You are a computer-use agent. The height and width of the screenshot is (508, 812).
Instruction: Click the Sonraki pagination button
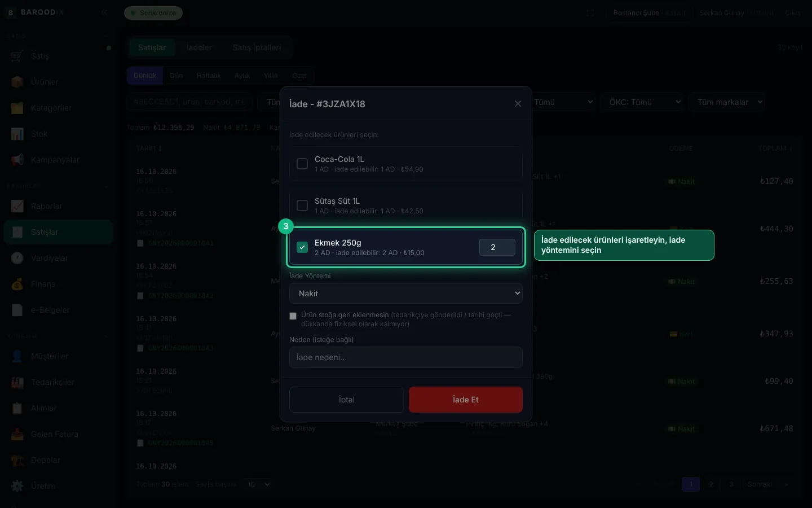tap(760, 484)
